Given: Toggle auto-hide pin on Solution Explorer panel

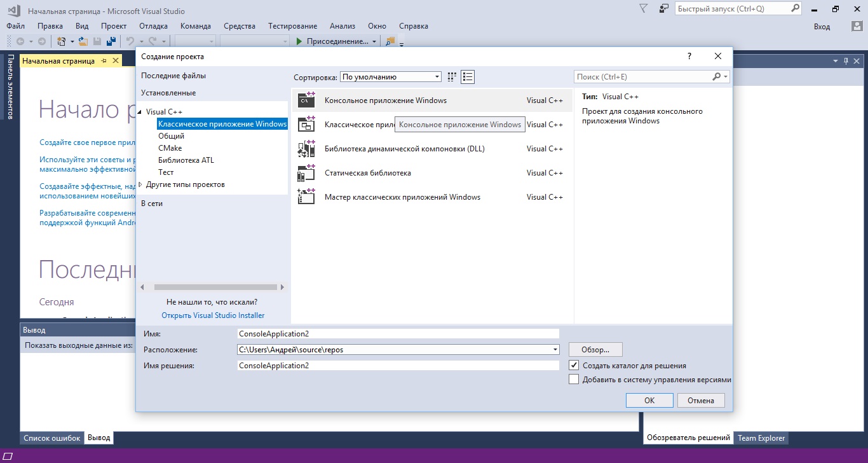Looking at the screenshot, I should tap(846, 61).
